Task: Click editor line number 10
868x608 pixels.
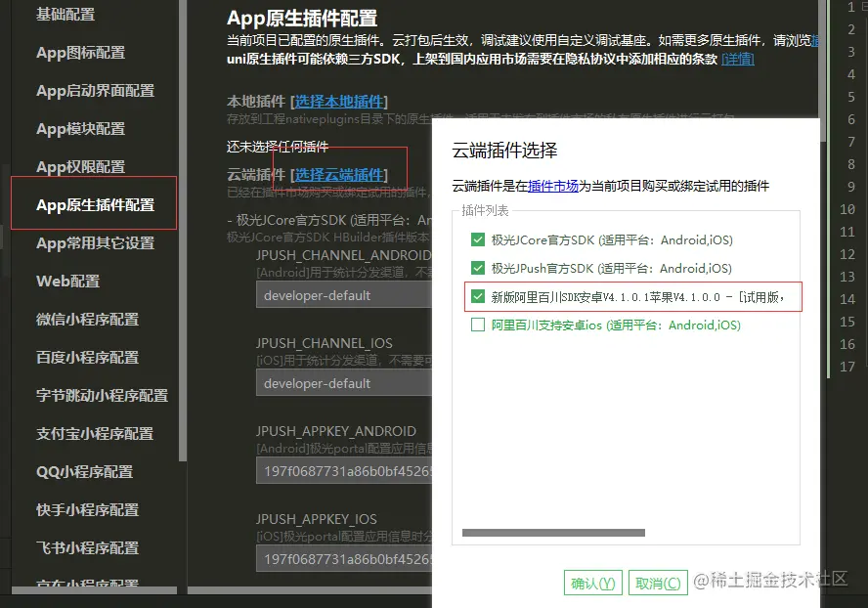Action: click(847, 209)
